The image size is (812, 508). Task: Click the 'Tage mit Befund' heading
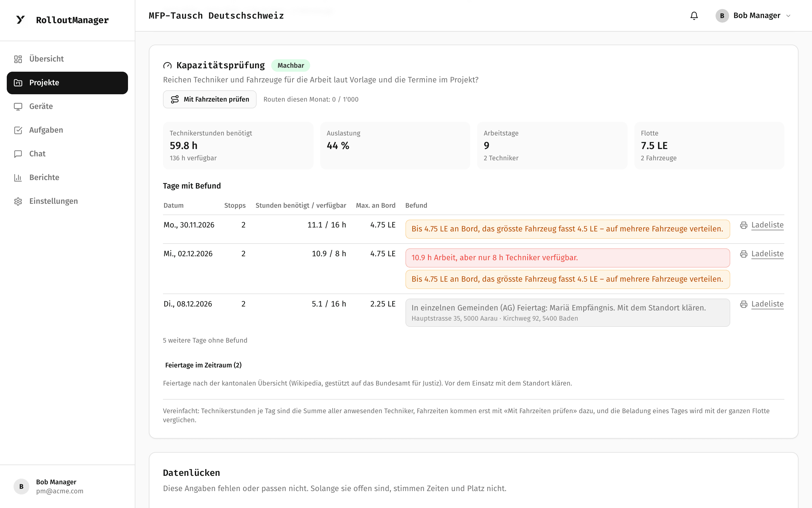pos(192,186)
